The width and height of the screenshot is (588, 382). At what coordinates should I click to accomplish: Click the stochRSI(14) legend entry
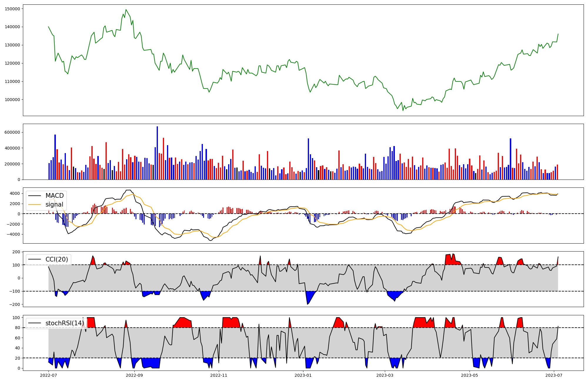(64, 323)
